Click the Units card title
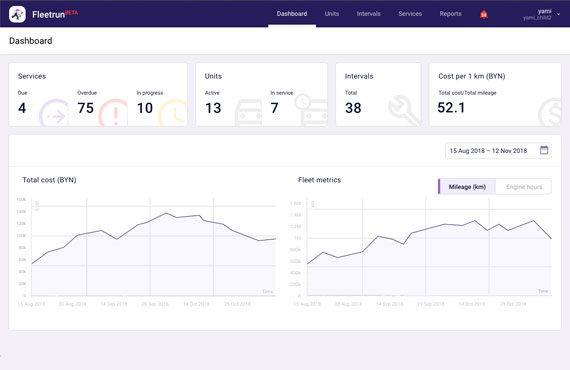This screenshot has width=570, height=370. point(213,76)
